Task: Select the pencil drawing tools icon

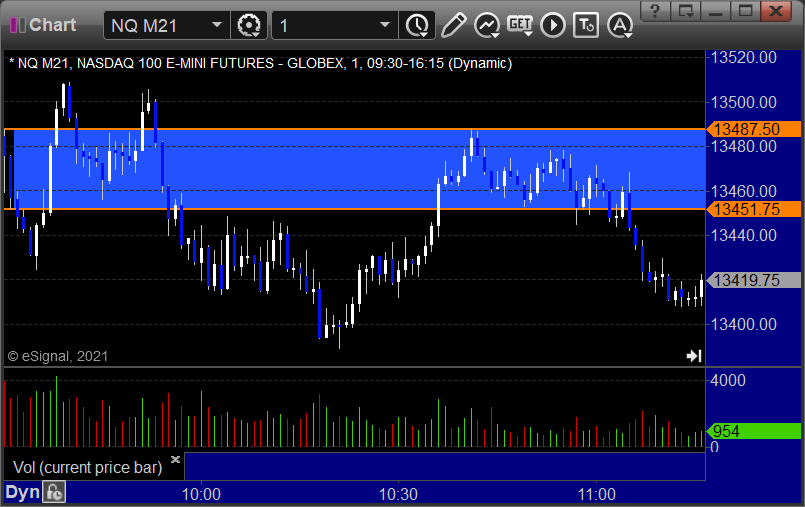Action: 453,25
